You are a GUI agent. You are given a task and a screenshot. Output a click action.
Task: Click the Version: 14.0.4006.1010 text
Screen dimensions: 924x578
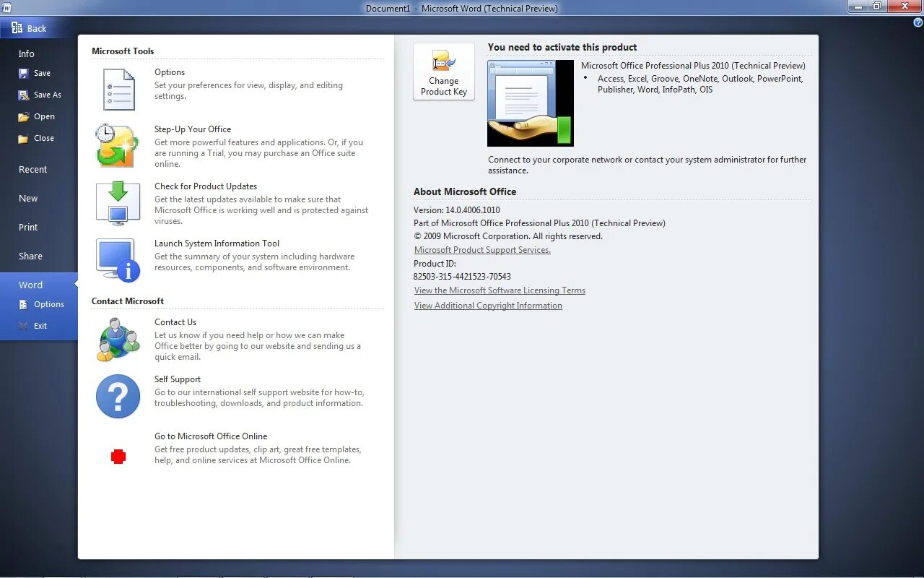coord(457,210)
